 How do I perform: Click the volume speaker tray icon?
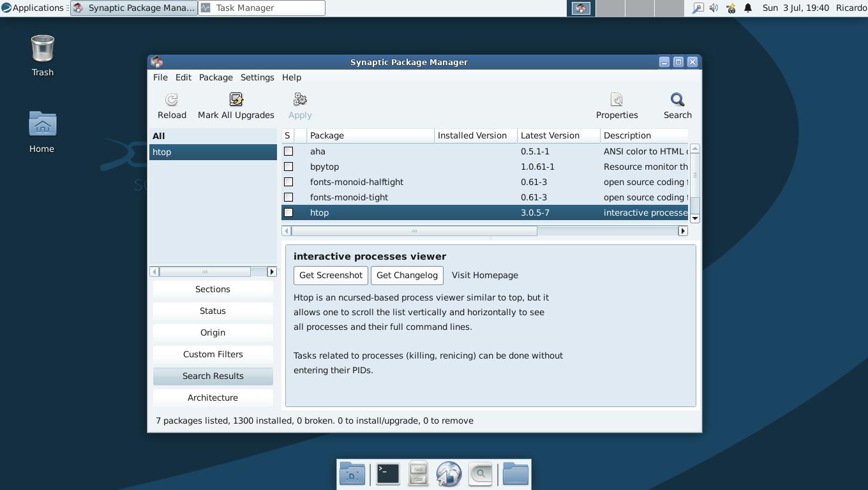(x=714, y=8)
